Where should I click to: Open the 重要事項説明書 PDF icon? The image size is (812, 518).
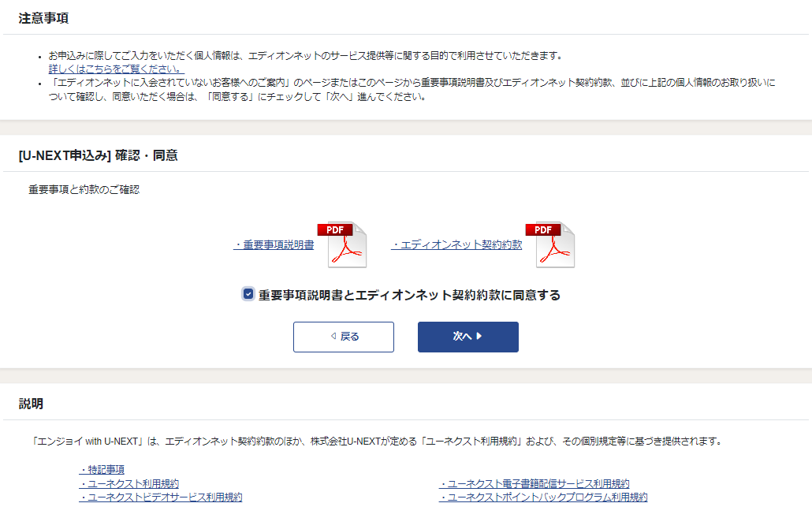tap(341, 244)
